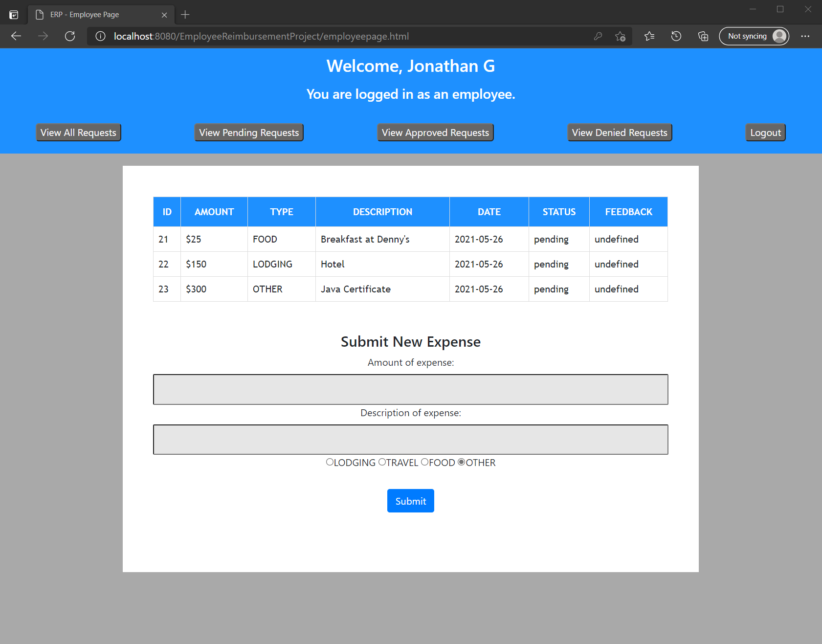Select the LODGING expense type
822x644 pixels.
tap(330, 462)
